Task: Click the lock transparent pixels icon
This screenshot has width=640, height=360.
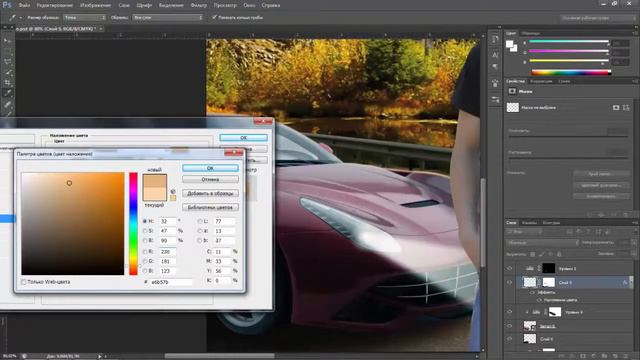Action: [533, 254]
